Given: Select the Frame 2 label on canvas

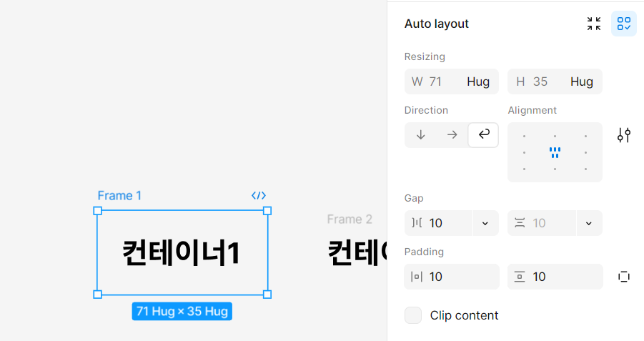Looking at the screenshot, I should (350, 219).
